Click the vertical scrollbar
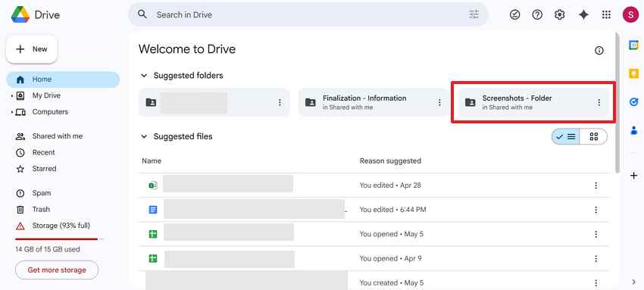The height and width of the screenshot is (290, 644). [617, 102]
